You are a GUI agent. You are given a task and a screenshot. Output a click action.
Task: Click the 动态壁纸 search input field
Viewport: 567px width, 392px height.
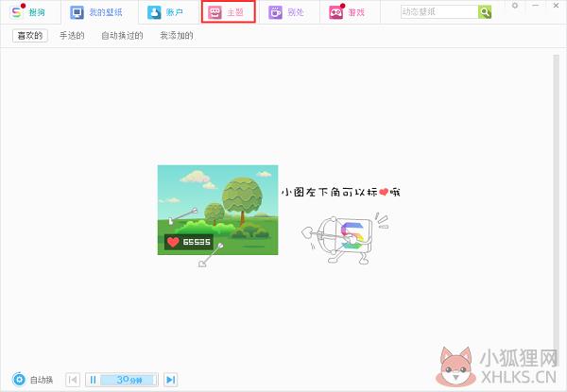439,12
